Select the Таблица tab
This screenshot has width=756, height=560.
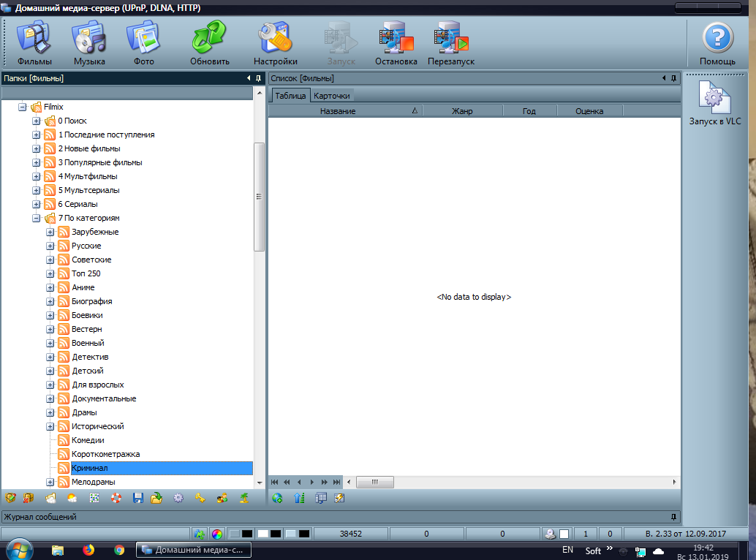coord(290,96)
